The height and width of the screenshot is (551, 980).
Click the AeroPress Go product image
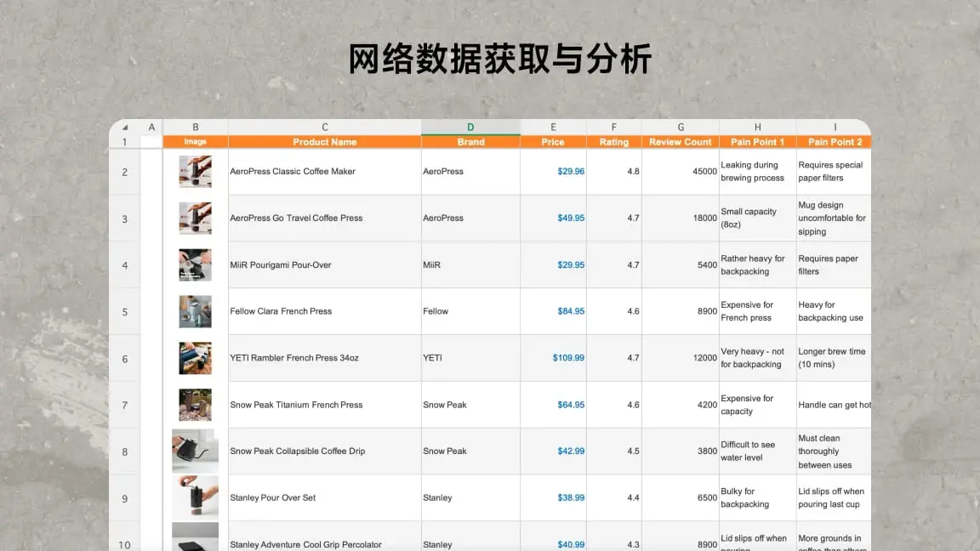coord(195,218)
